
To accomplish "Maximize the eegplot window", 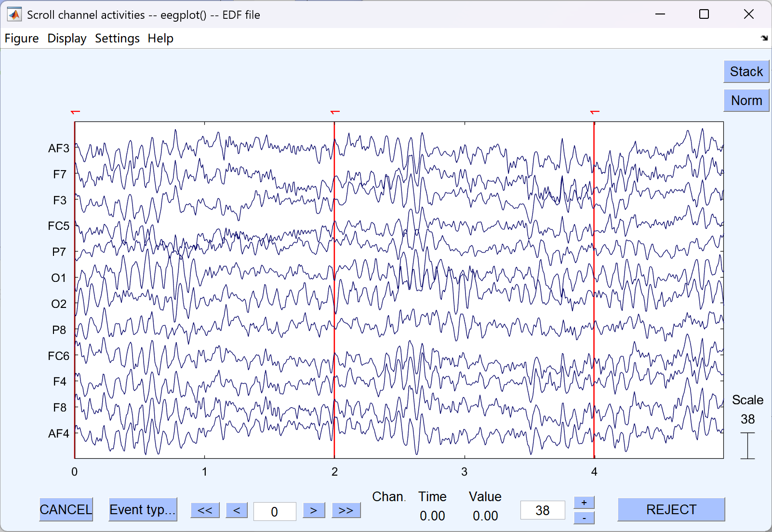I will (704, 14).
